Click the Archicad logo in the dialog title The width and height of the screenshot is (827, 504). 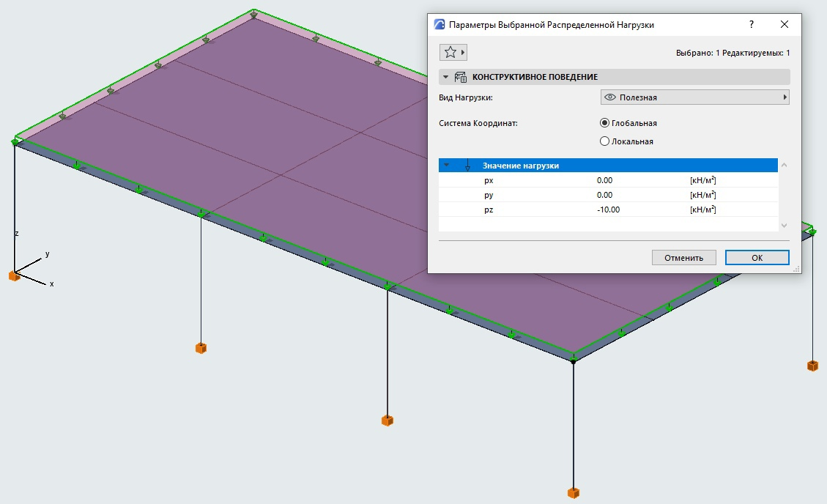click(x=440, y=24)
